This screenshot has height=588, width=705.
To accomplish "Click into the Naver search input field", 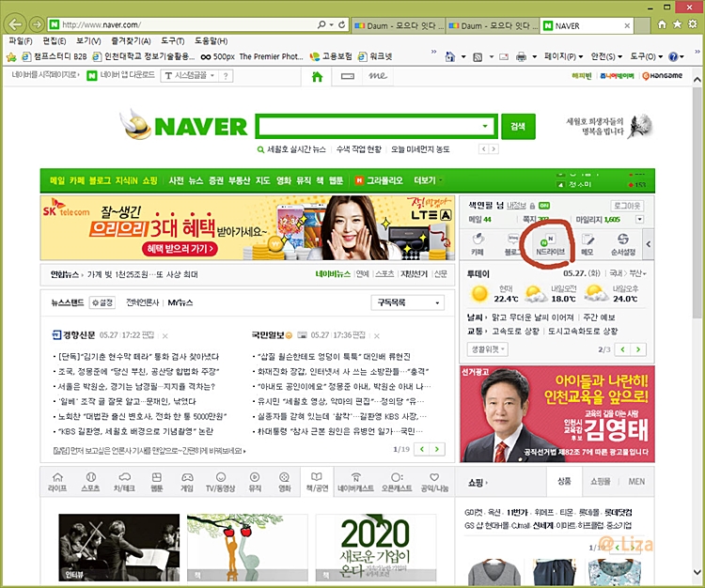I will coord(368,126).
